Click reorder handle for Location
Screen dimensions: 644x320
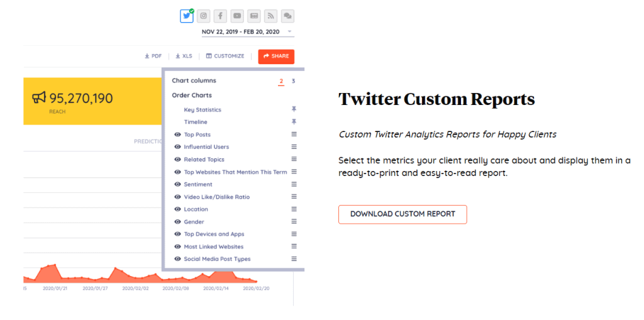pyautogui.click(x=294, y=209)
